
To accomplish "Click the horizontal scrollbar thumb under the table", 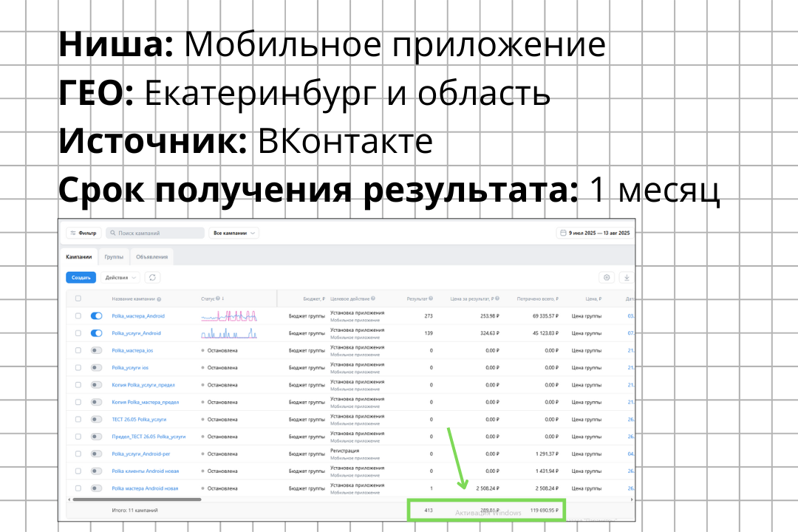I will click(x=137, y=499).
